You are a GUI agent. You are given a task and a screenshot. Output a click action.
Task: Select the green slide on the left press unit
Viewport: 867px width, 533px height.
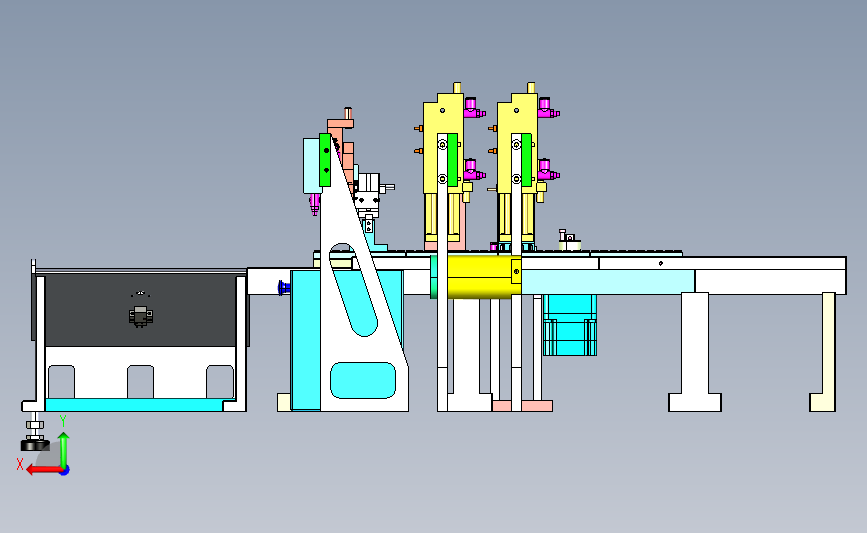click(x=452, y=160)
